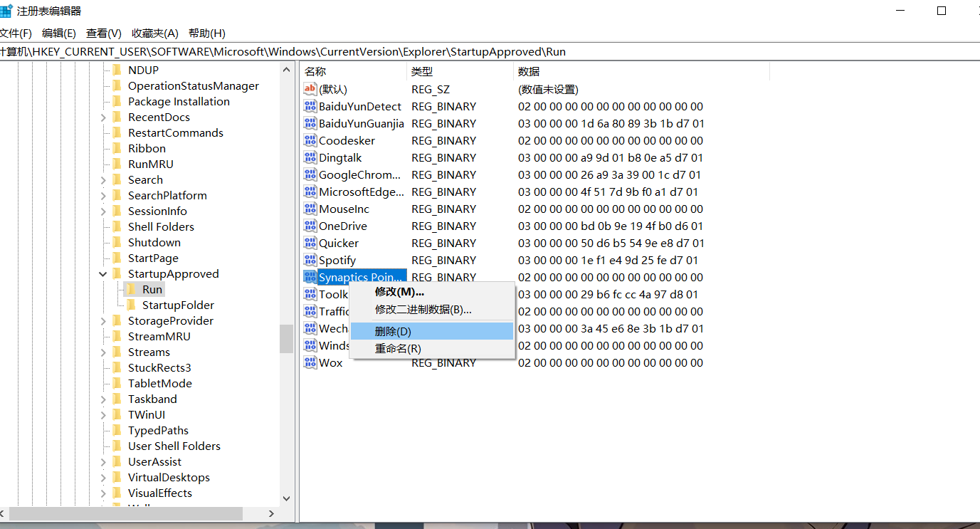Open the 查看(V) menu
Image resolution: width=980 pixels, height=529 pixels.
pos(104,33)
